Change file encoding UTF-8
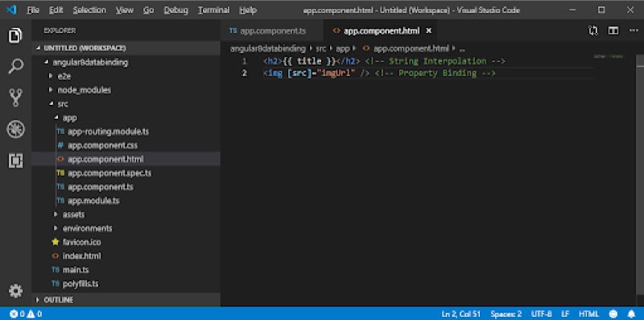Viewport: 644px width, 320px height. [541, 314]
